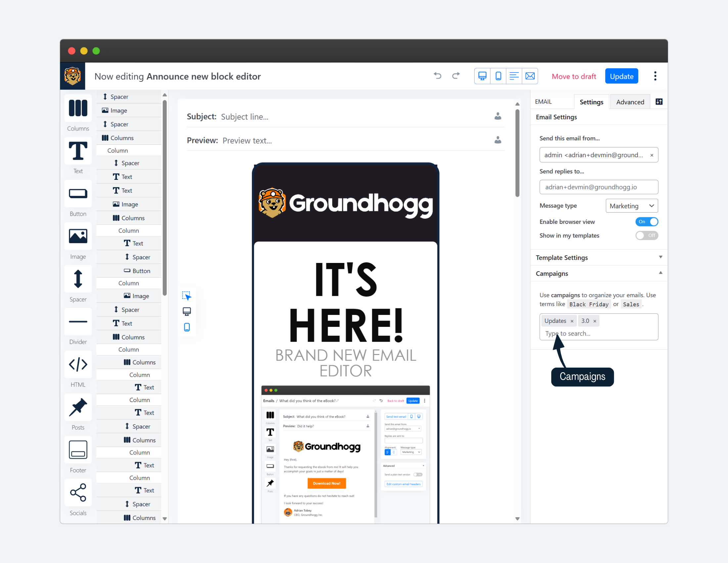728x563 pixels.
Task: Click the Email Settings heading
Action: pyautogui.click(x=556, y=117)
